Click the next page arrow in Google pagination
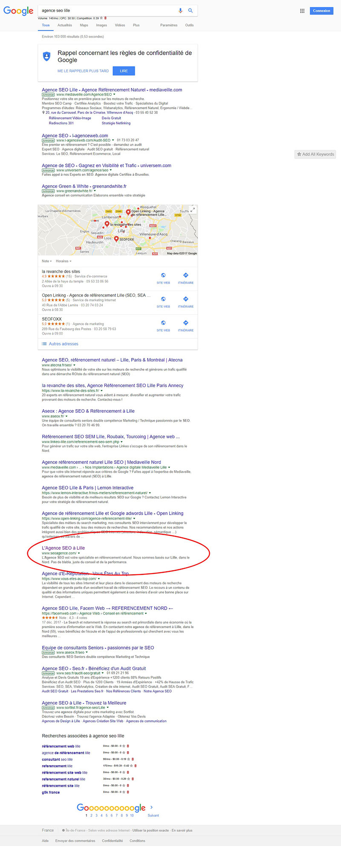341x868 pixels. tap(152, 807)
